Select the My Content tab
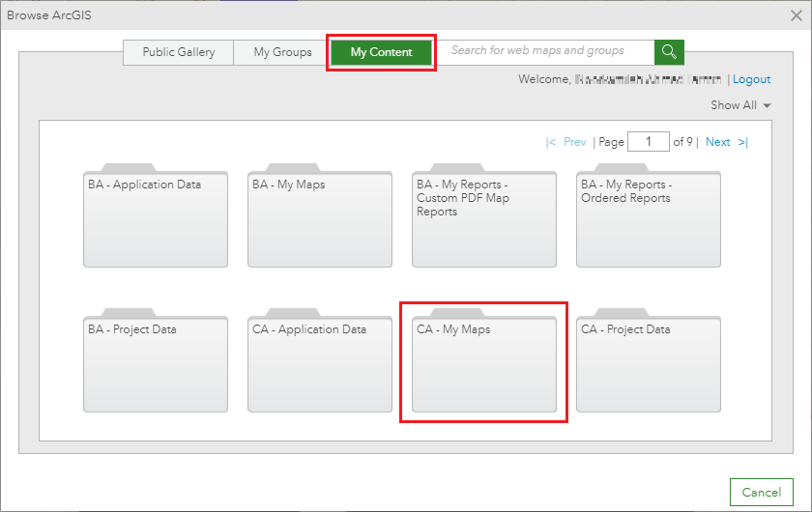The width and height of the screenshot is (812, 512). pos(381,52)
